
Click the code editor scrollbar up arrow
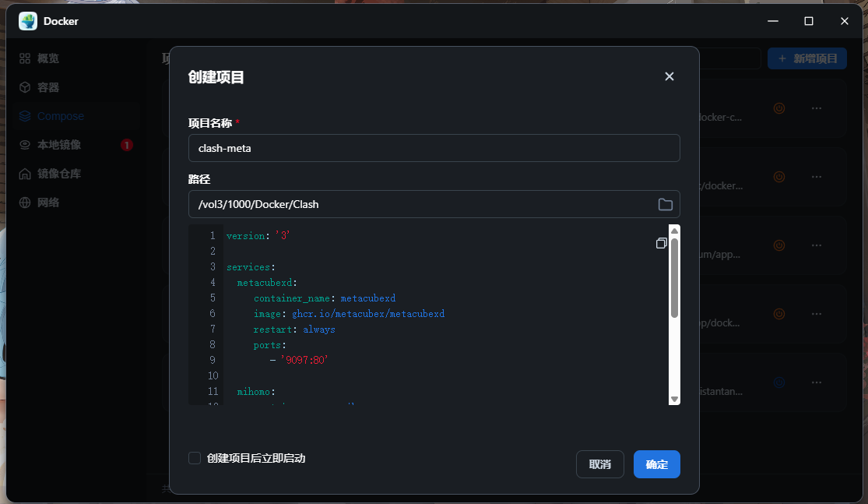pos(674,231)
